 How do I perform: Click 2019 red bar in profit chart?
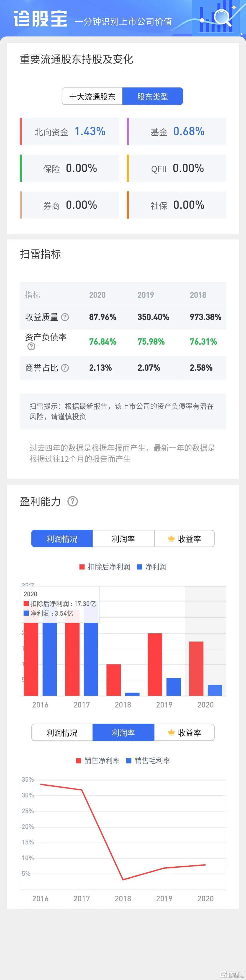pos(155,664)
